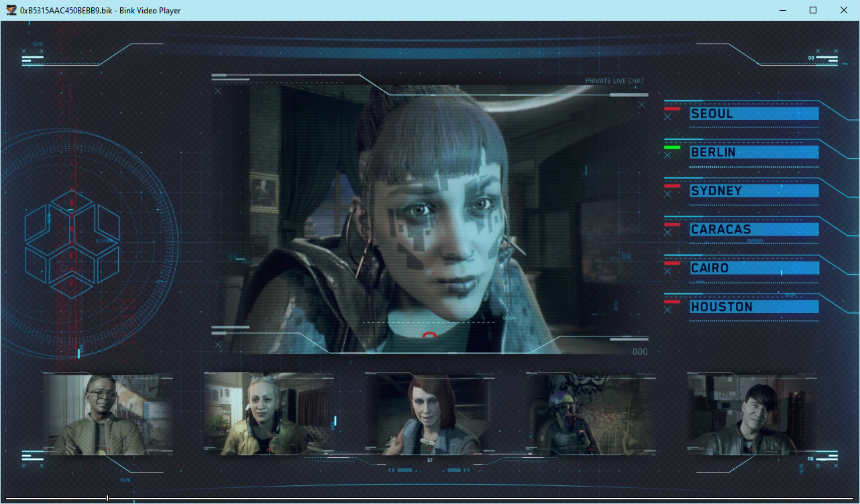The width and height of the screenshot is (860, 504).
Task: Open the thumbnail of the red-haired woman
Action: [x=430, y=414]
